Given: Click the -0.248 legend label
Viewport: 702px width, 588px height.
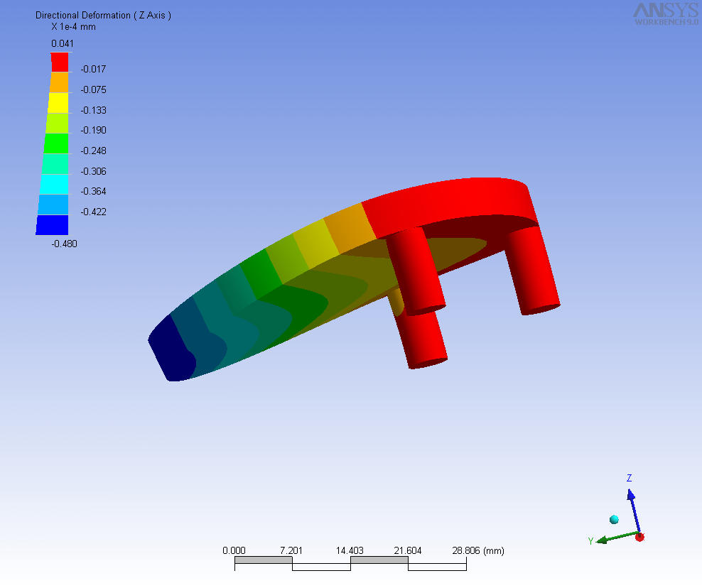Looking at the screenshot, I should (92, 151).
